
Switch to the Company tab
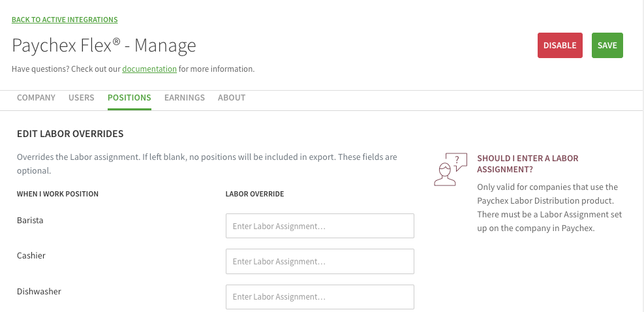click(36, 98)
